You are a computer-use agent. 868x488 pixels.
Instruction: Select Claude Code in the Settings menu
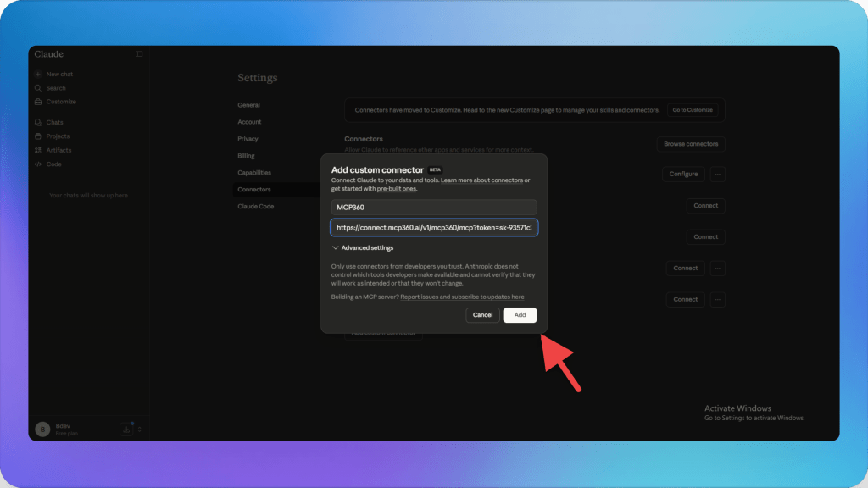(x=256, y=207)
